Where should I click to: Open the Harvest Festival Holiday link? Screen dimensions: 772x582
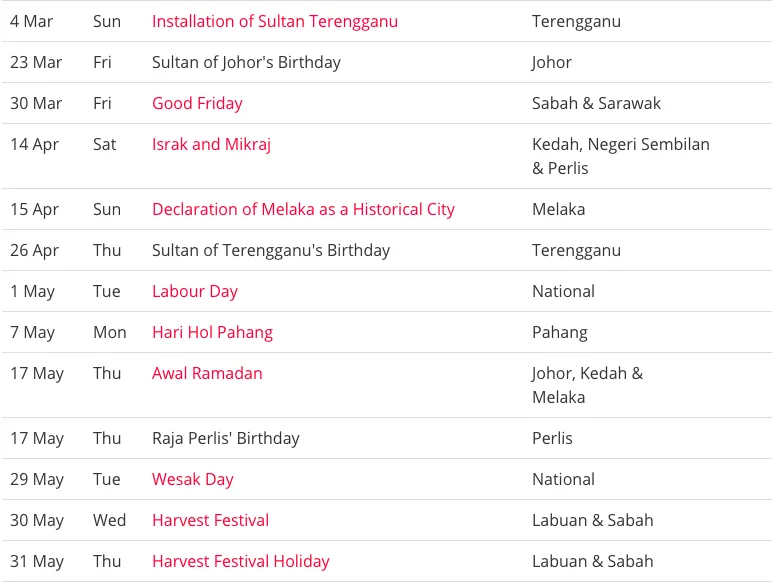(240, 561)
